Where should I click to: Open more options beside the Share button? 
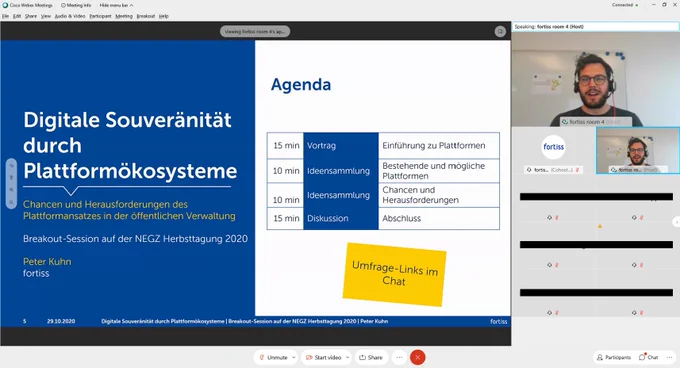pos(399,358)
